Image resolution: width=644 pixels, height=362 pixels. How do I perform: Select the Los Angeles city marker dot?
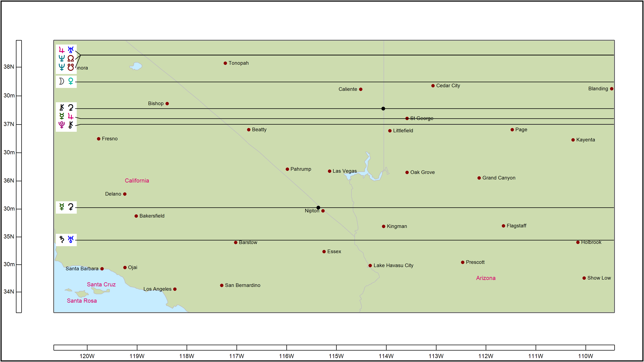click(x=175, y=289)
